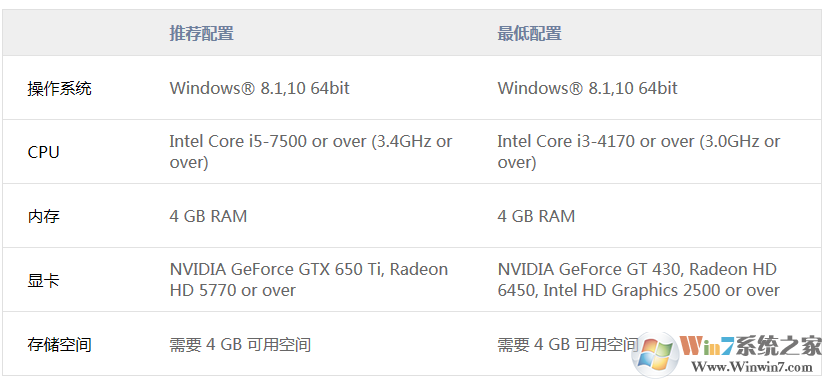Click the Intel Core i3-4170 text

tap(566, 141)
